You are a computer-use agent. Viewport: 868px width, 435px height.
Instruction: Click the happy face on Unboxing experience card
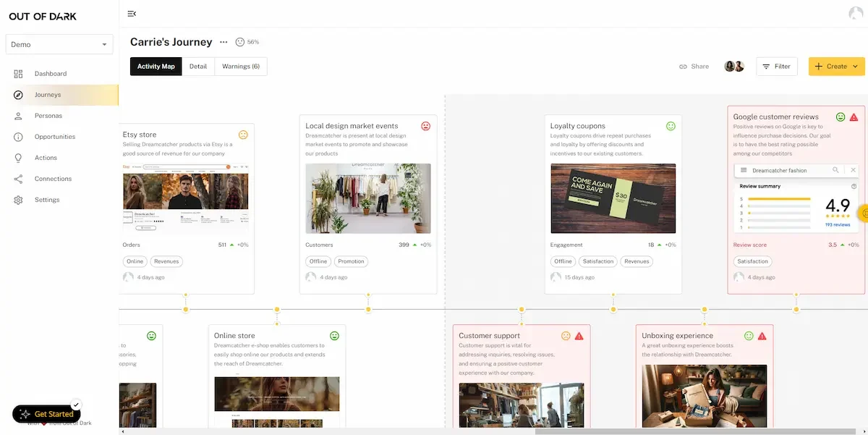(749, 336)
